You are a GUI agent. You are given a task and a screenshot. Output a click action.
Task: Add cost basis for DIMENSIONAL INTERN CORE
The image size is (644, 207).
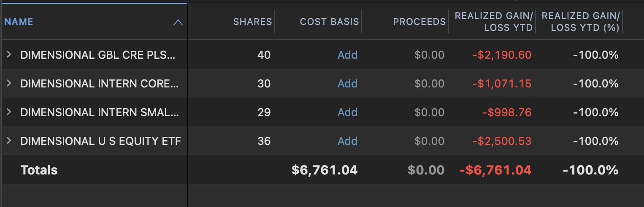[x=347, y=84]
